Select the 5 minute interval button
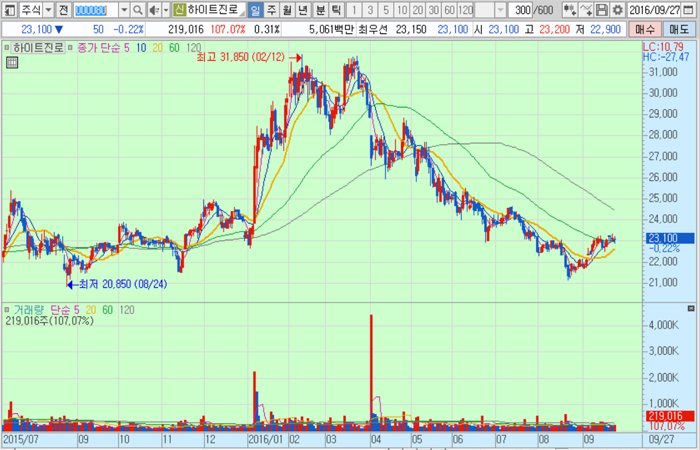The height and width of the screenshot is (450, 700). tap(388, 9)
